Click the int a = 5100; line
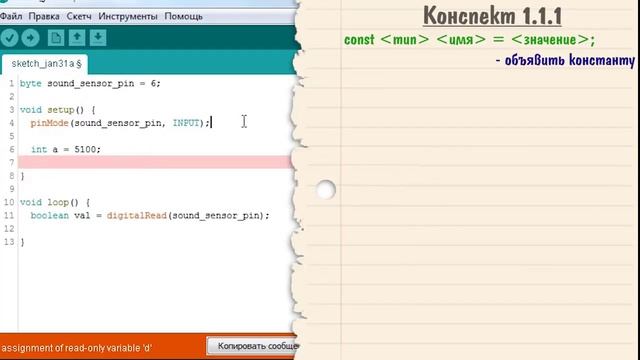The width and height of the screenshot is (640, 360). pos(66,149)
